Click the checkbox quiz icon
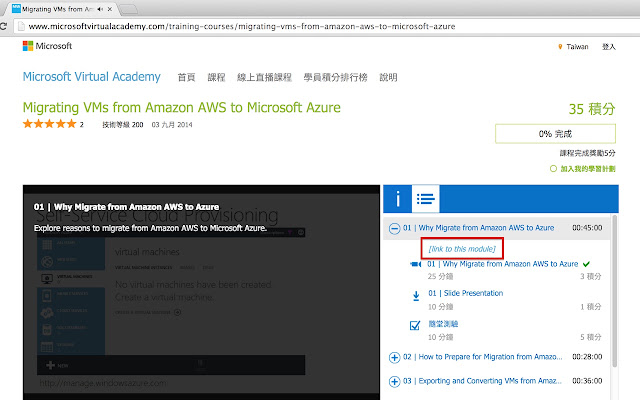 click(415, 325)
